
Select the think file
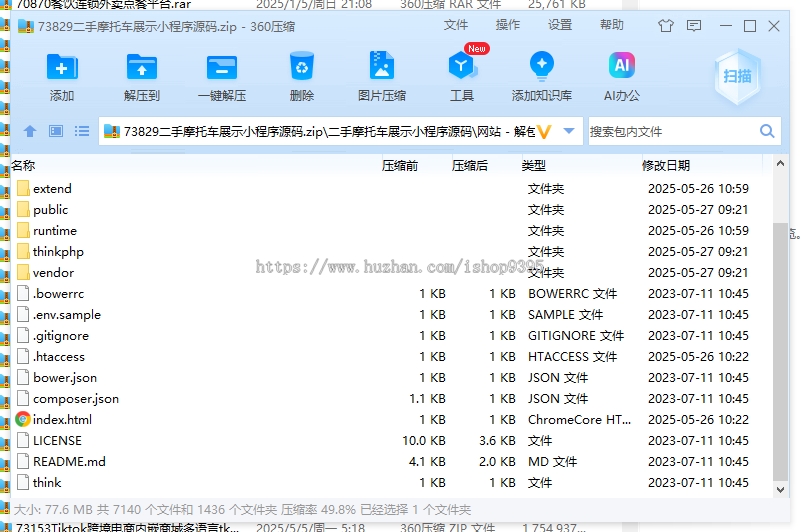47,483
